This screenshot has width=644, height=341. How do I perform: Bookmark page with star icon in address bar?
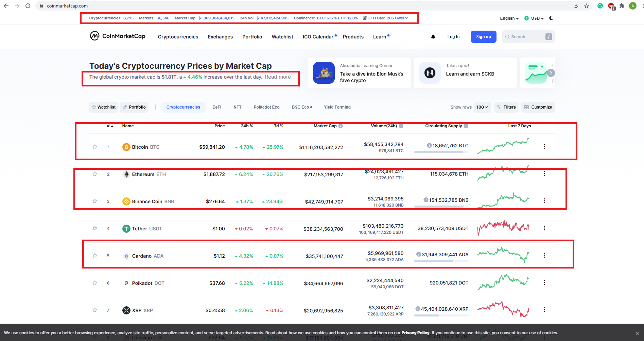coord(587,6)
